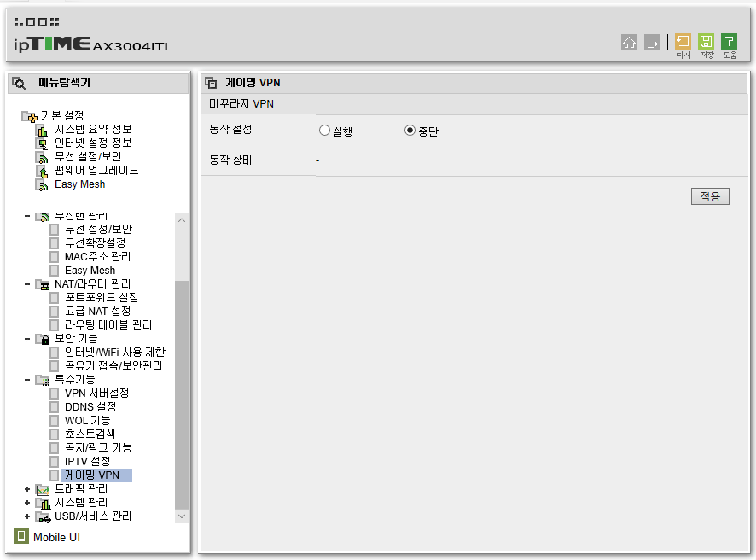Image resolution: width=756 pixels, height=560 pixels.
Task: Click the 다시 (reload) icon
Action: 683,42
